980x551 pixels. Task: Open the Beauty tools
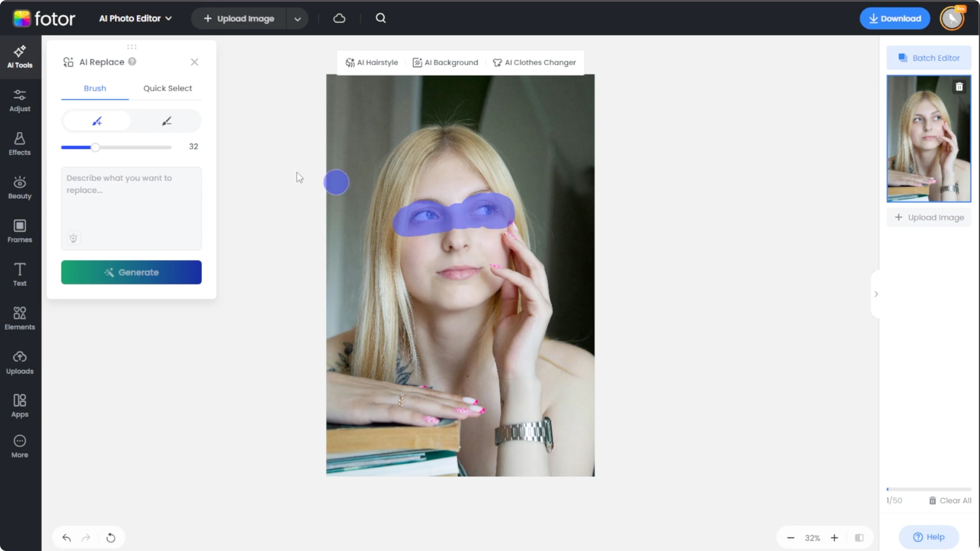point(20,188)
